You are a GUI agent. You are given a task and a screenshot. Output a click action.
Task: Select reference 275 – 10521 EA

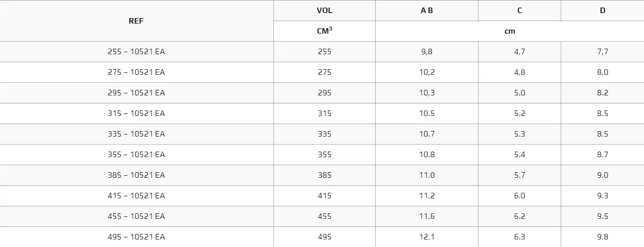pyautogui.click(x=136, y=72)
